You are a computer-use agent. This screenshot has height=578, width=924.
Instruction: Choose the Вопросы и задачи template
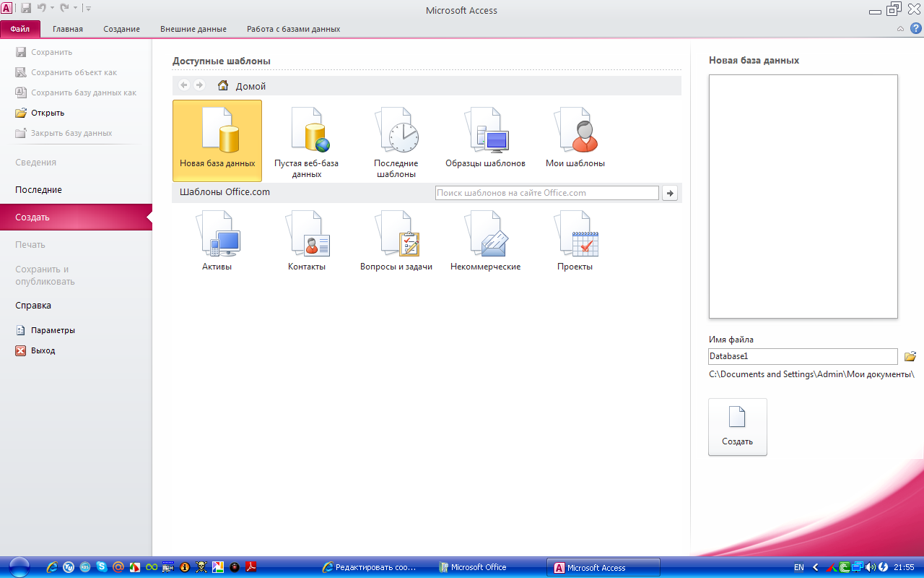(x=396, y=241)
